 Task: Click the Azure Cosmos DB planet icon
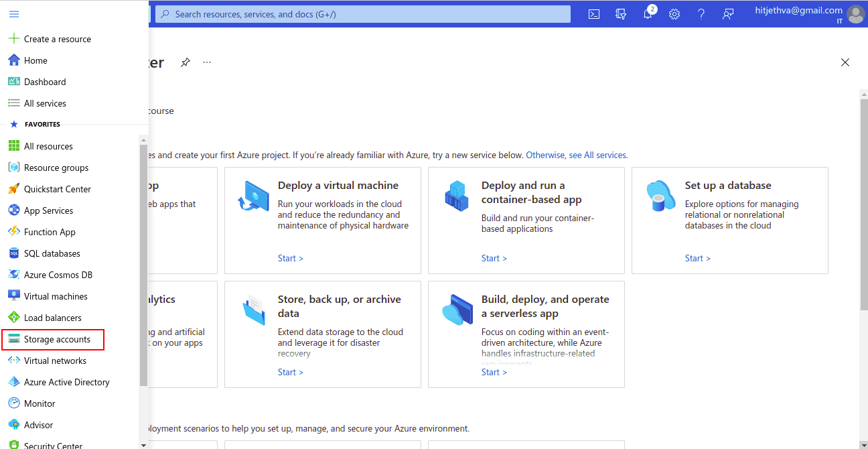[13, 275]
